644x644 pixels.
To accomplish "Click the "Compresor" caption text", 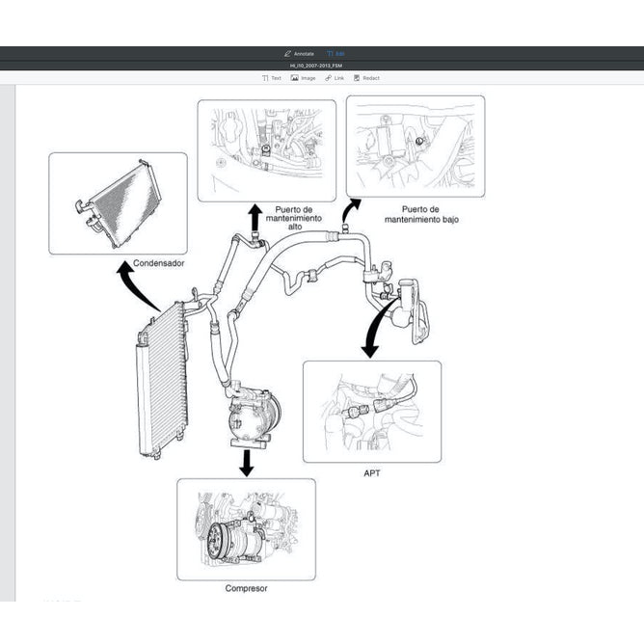I will pos(246,588).
